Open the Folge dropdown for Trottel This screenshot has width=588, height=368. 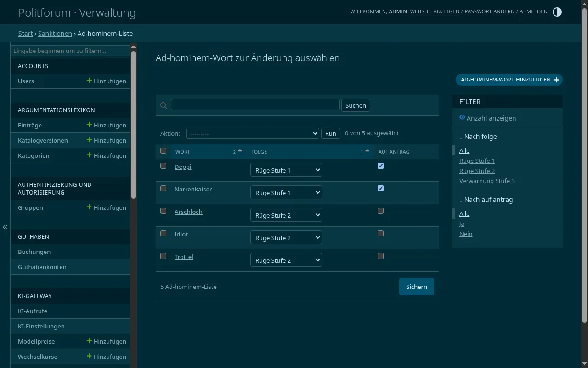pos(286,260)
